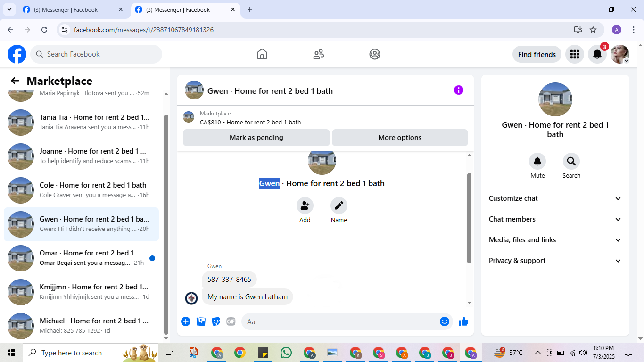
Task: Open the Groups icon in top navigation
Action: coord(375,54)
